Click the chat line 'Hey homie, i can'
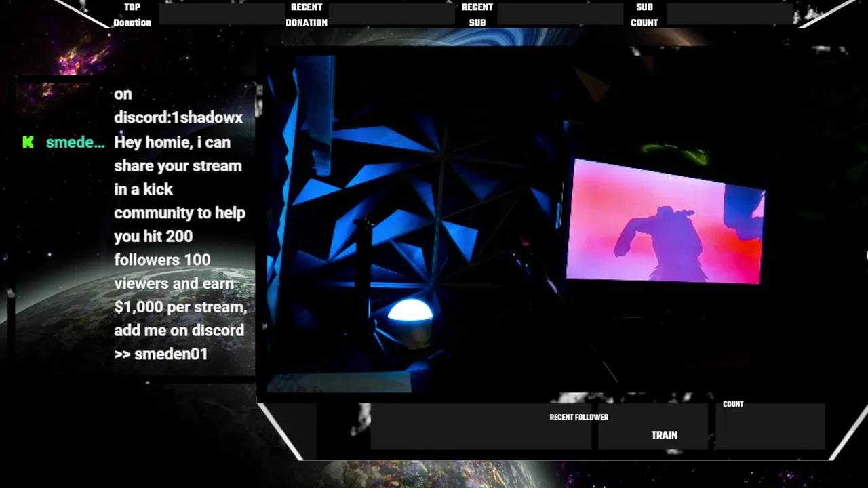 [172, 142]
